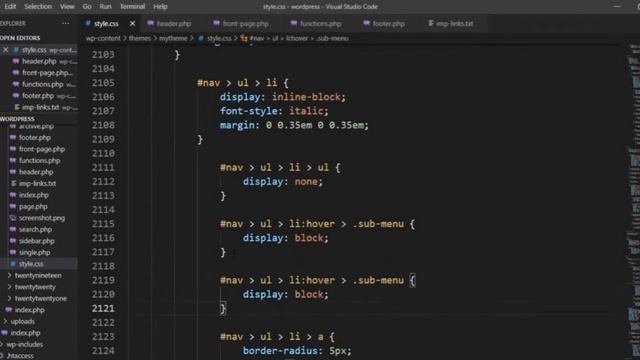The height and width of the screenshot is (360, 640).
Task: Open Explorer more actions ellipsis
Action: [65, 24]
